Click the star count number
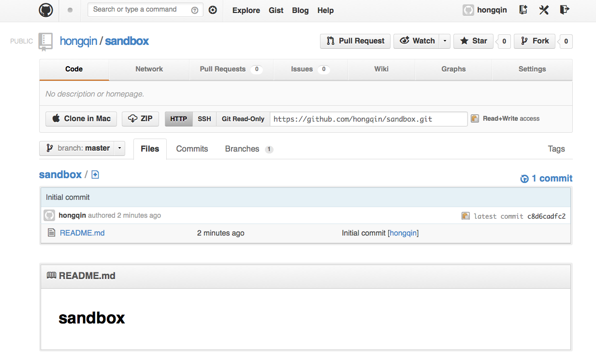 (504, 42)
